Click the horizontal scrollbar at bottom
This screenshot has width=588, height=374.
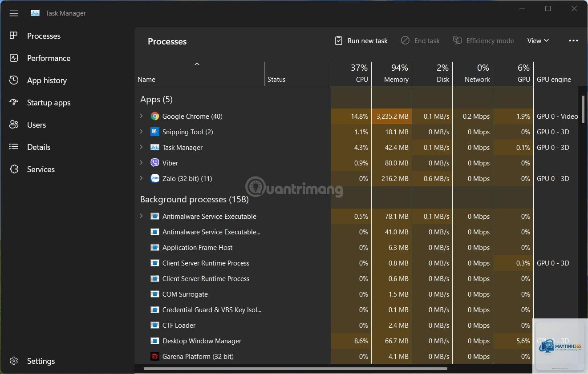coord(296,368)
